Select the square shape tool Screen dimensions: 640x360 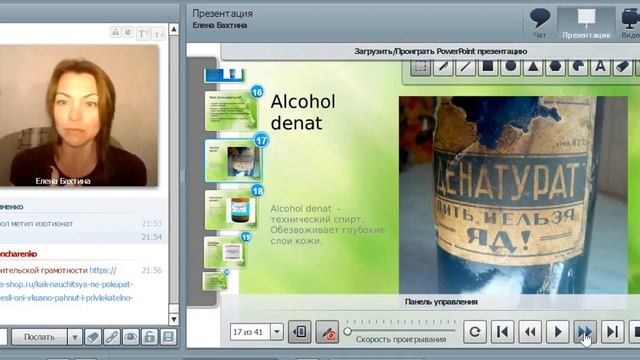[x=488, y=67]
